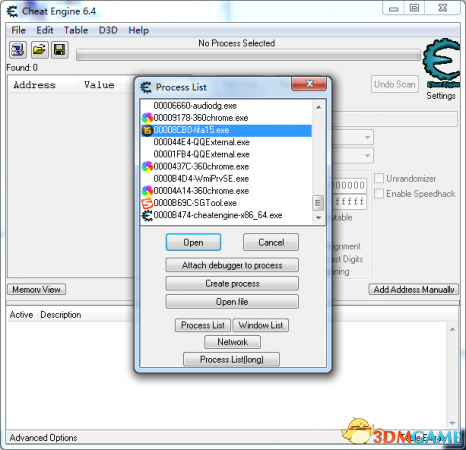466x450 pixels.
Task: Click icon beside 00004A14-360chrome.exe
Action: [x=147, y=191]
